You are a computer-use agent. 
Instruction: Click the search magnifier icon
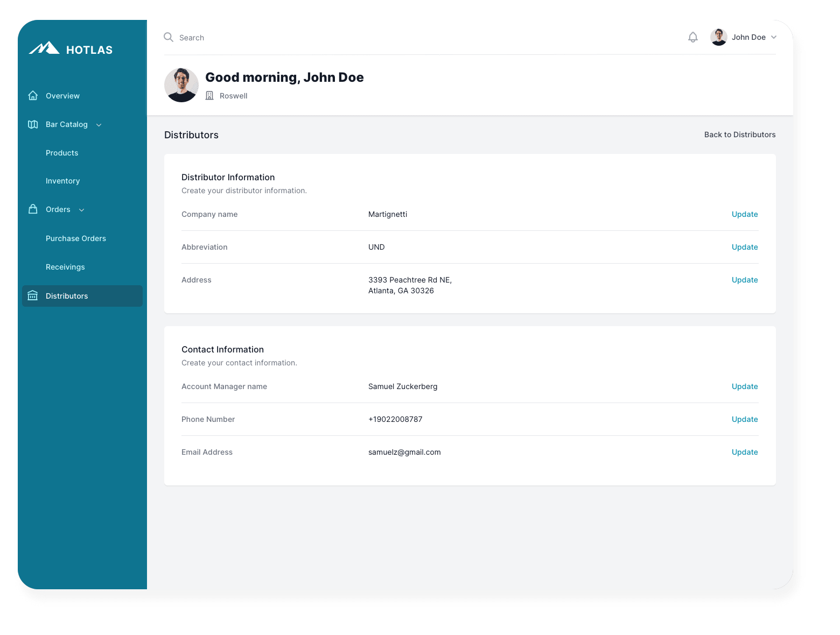click(169, 37)
